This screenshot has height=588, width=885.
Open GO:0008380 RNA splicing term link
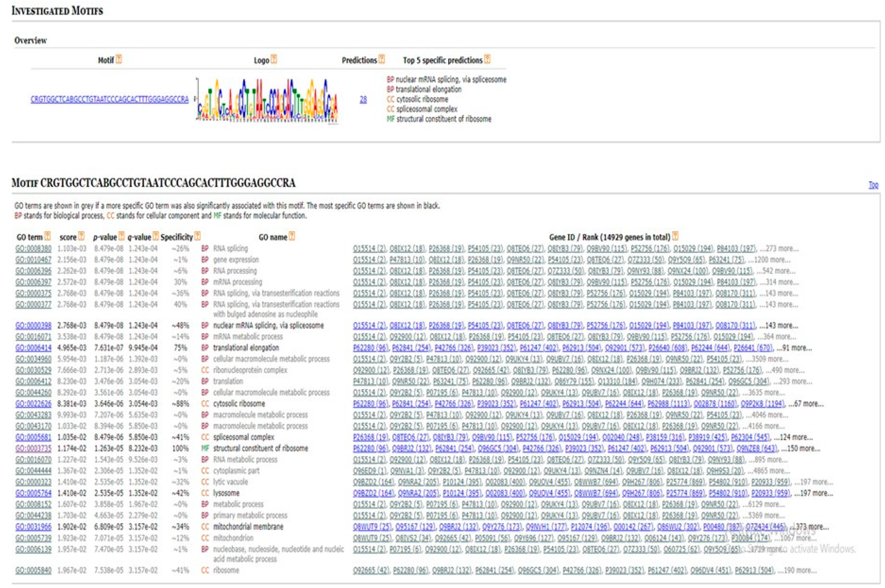pos(33,249)
